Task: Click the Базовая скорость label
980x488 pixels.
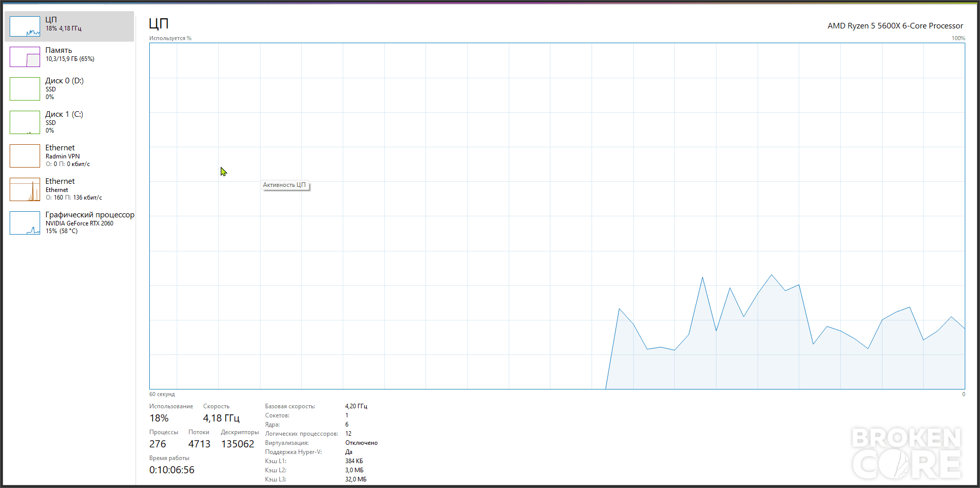Action: pyautogui.click(x=290, y=406)
